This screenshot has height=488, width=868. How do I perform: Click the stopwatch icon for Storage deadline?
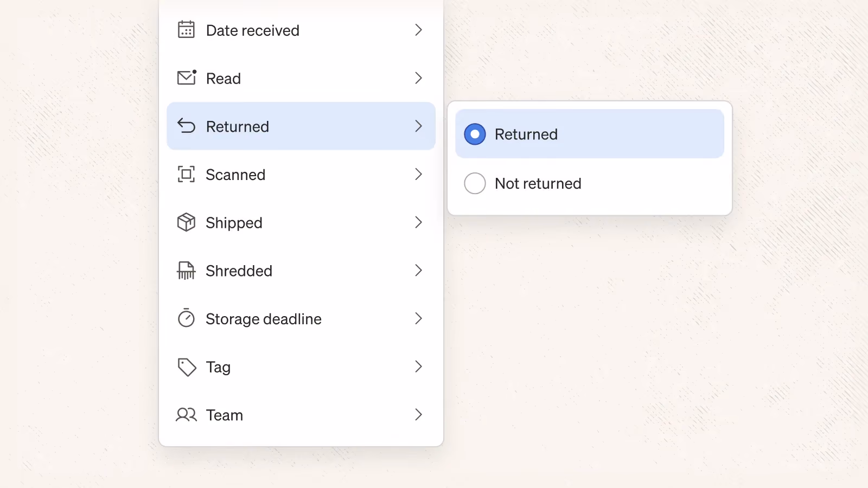click(x=186, y=318)
